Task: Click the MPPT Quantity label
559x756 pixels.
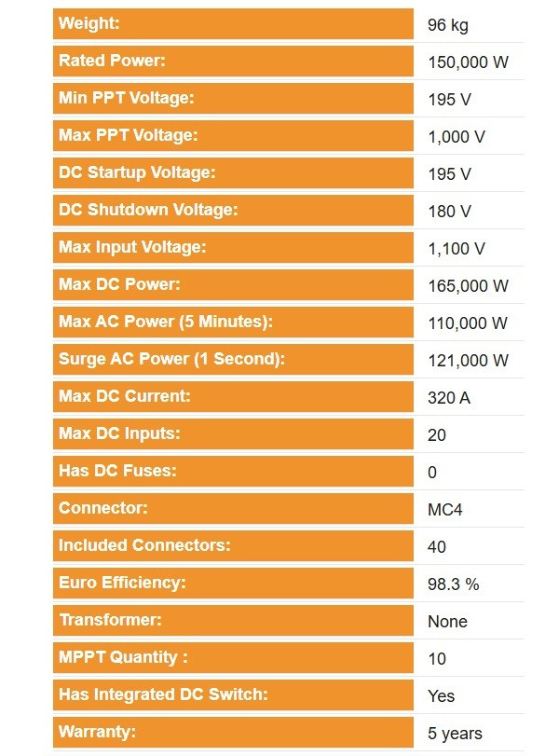Action: tap(123, 657)
